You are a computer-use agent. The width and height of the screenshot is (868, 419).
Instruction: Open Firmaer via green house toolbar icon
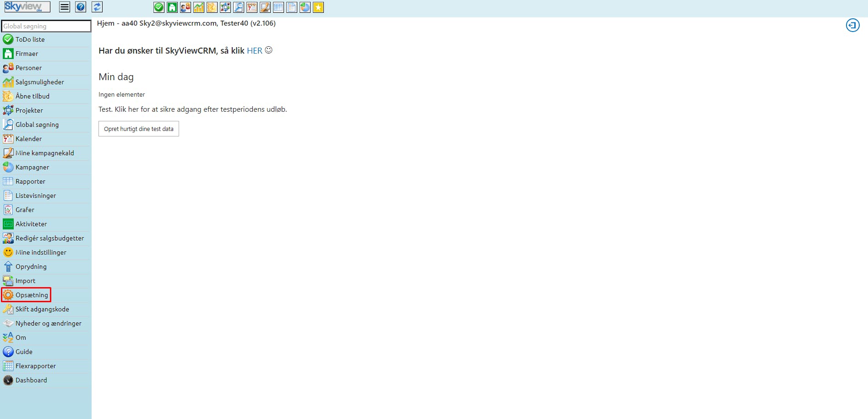pyautogui.click(x=172, y=7)
